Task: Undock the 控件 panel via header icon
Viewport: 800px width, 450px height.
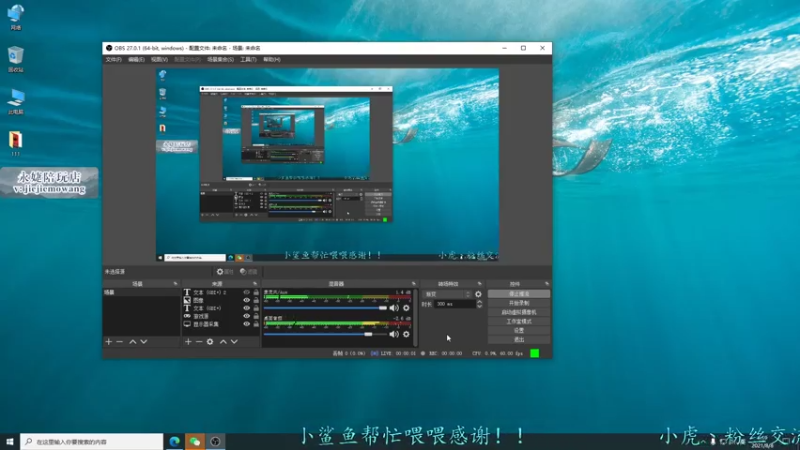Action: click(546, 284)
